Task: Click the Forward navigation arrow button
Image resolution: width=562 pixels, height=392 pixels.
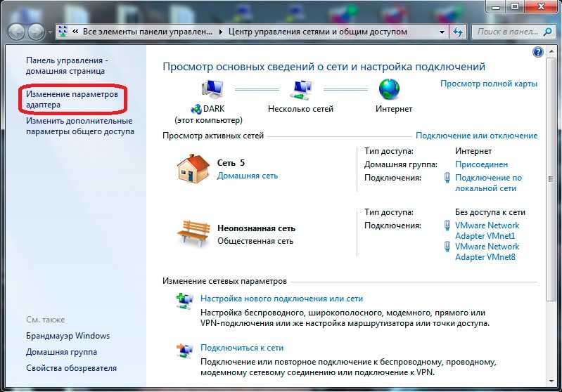Action: click(x=36, y=32)
